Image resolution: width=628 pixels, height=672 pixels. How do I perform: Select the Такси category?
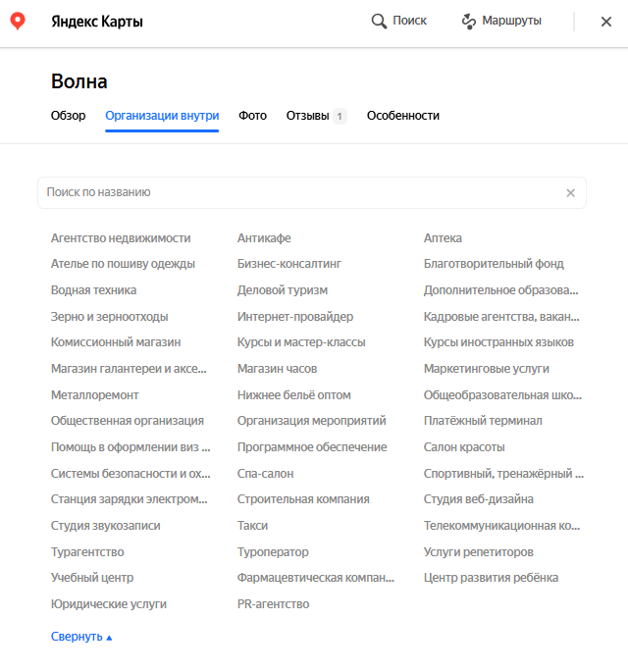[252, 526]
